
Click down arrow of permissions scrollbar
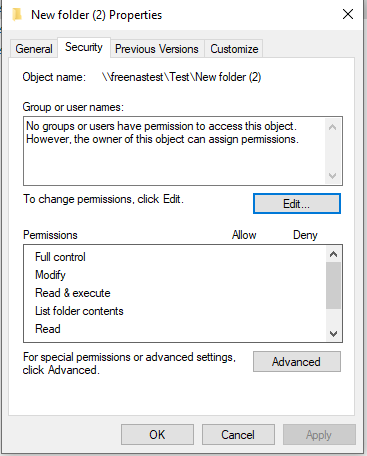(x=333, y=334)
